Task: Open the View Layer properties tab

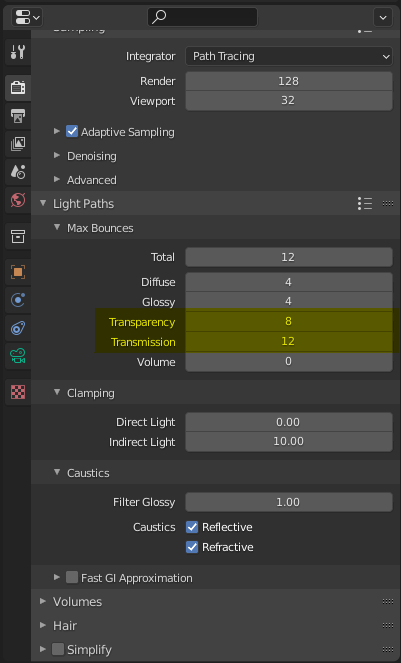Action: click(18, 144)
